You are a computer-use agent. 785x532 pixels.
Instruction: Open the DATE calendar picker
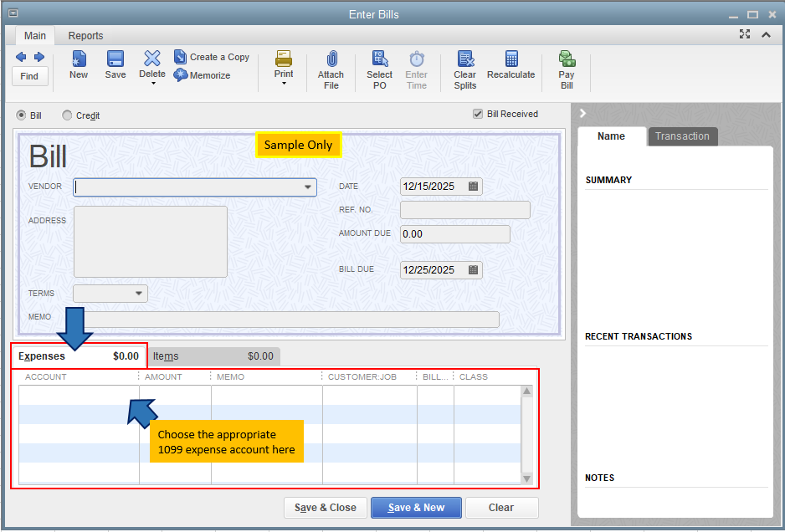(x=473, y=187)
